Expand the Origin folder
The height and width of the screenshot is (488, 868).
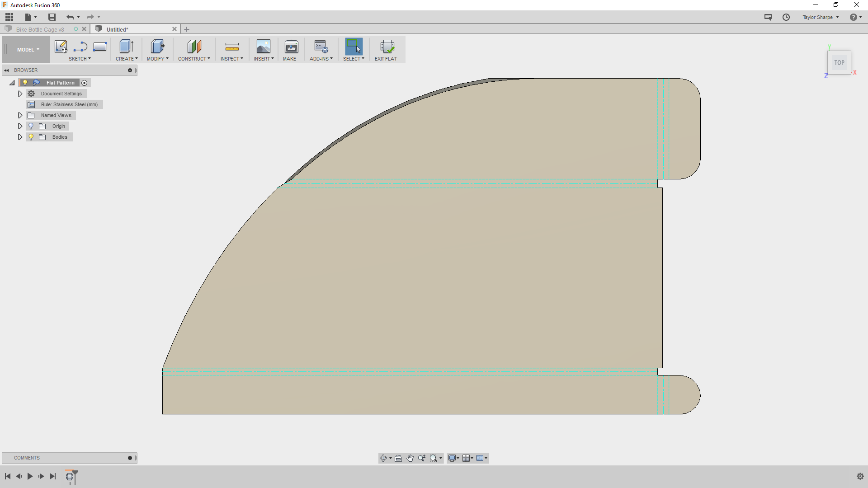tap(20, 126)
